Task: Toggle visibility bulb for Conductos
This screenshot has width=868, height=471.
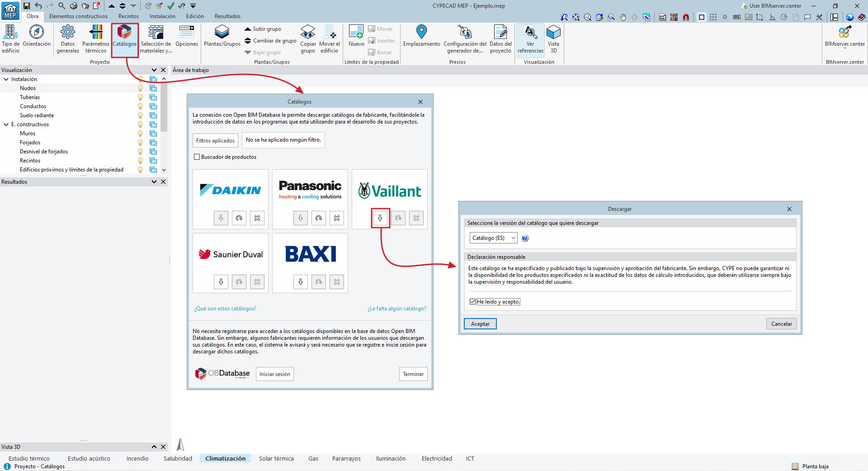Action: [140, 106]
